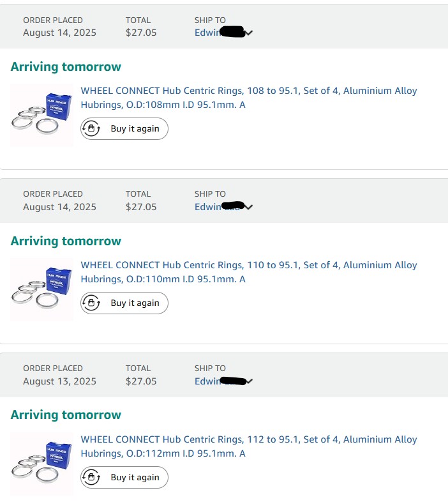Click the cart icon beside the 108mm rings' Buy it again
Image resolution: width=448 pixels, height=502 pixels.
coord(92,129)
